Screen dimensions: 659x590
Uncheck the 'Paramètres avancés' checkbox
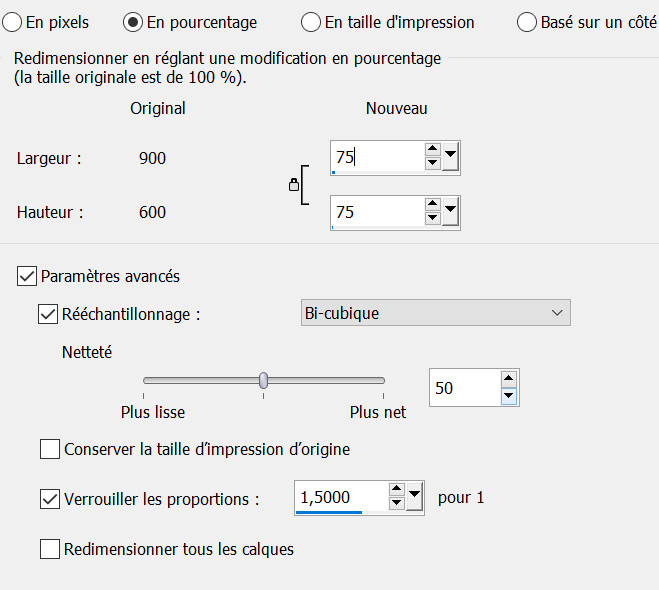27,276
